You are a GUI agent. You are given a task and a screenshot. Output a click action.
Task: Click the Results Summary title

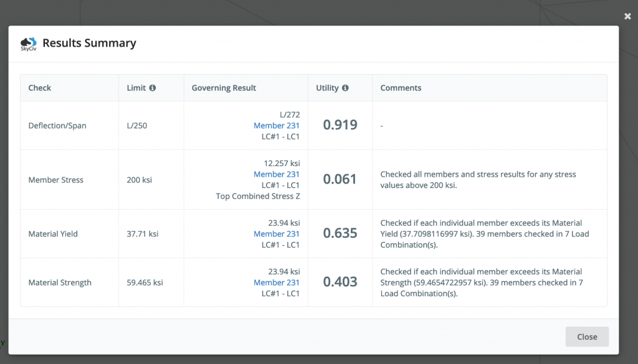[x=89, y=44]
